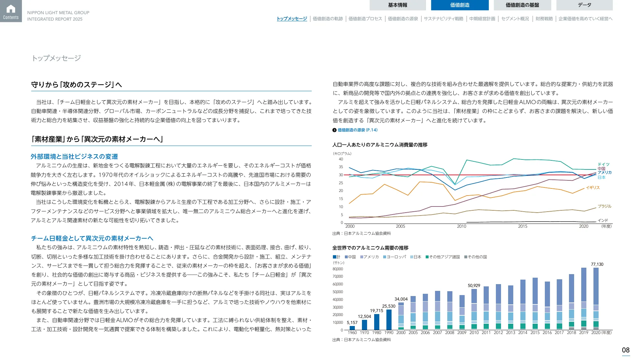The height and width of the screenshot is (364, 644).
Task: Open the トップメッセージ navigation link
Action: 292,19
